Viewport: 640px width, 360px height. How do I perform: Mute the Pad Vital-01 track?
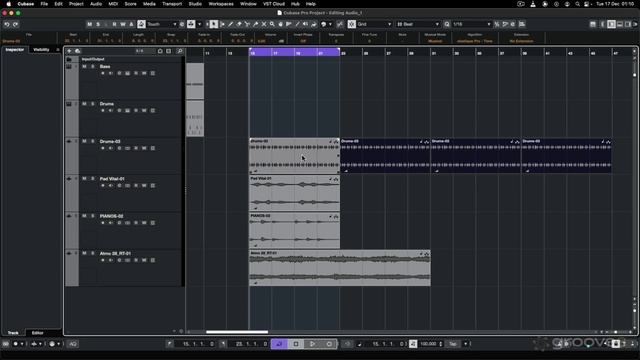84,179
